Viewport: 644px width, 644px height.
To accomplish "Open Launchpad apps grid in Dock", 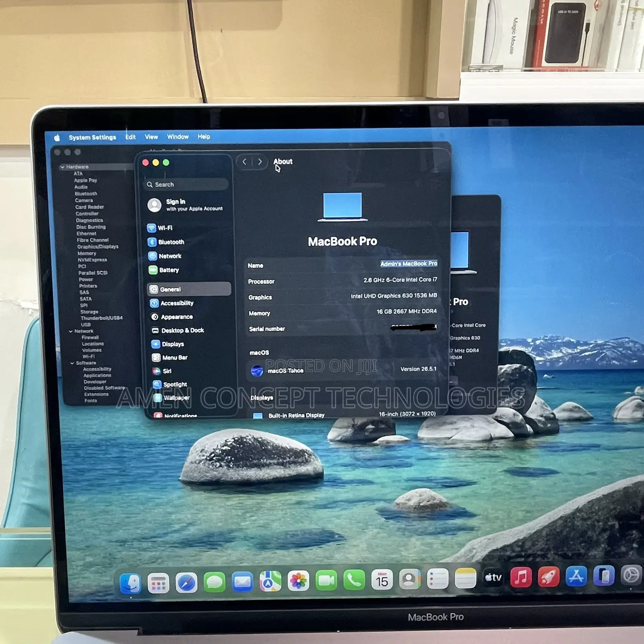I will (x=158, y=583).
